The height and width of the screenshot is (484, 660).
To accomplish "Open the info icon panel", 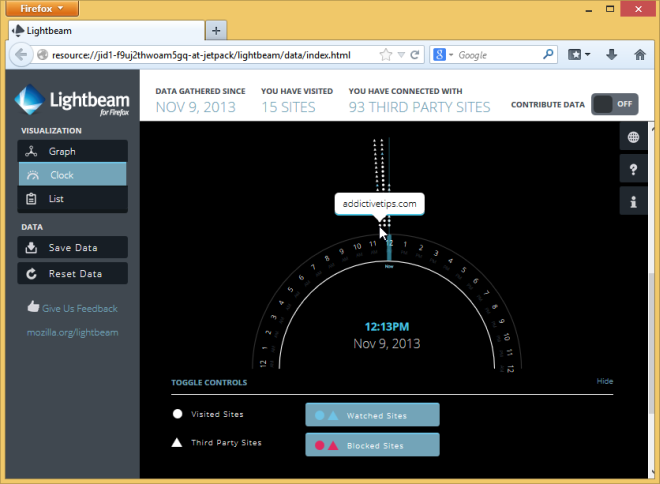I will coord(633,203).
